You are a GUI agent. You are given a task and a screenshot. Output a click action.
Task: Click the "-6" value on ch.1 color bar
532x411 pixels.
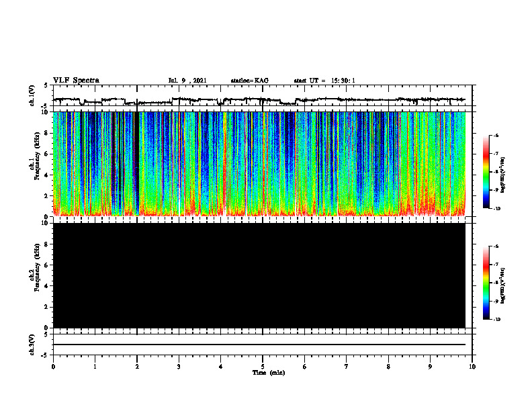pos(496,136)
